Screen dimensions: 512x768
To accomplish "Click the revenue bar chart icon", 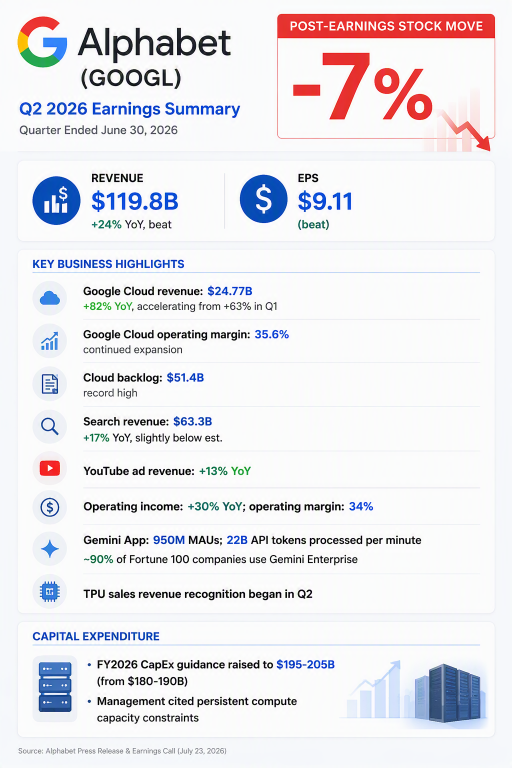I will [x=56, y=201].
